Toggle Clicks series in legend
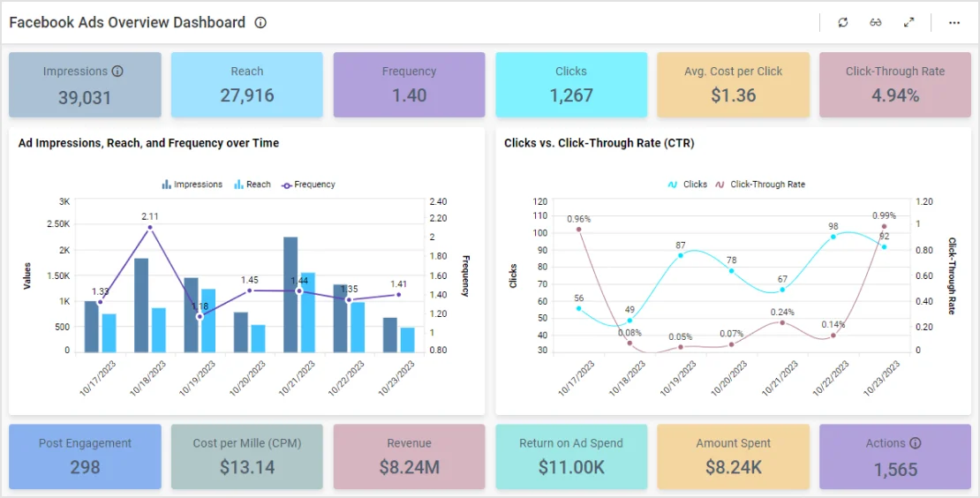 [687, 185]
